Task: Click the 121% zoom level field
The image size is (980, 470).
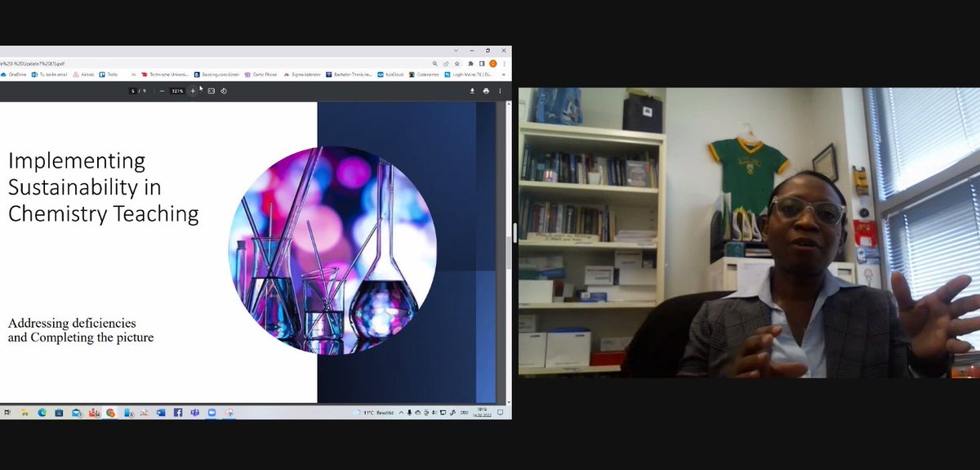Action: tap(177, 91)
